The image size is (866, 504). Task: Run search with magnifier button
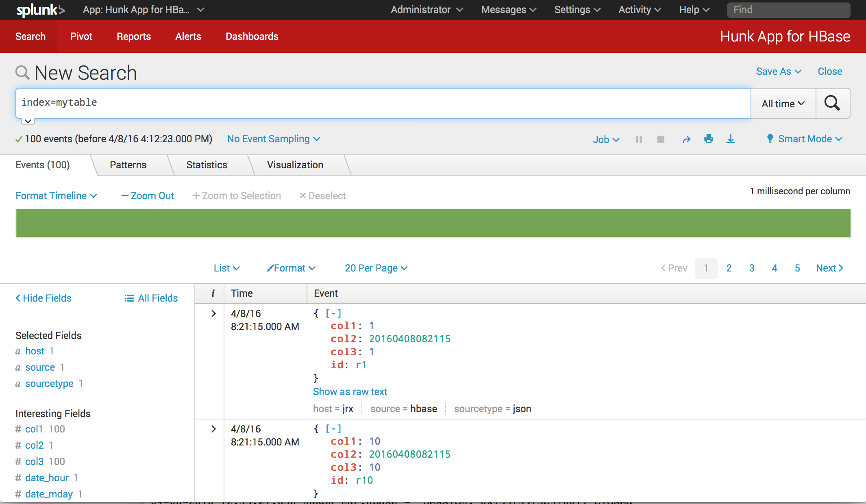pyautogui.click(x=832, y=103)
